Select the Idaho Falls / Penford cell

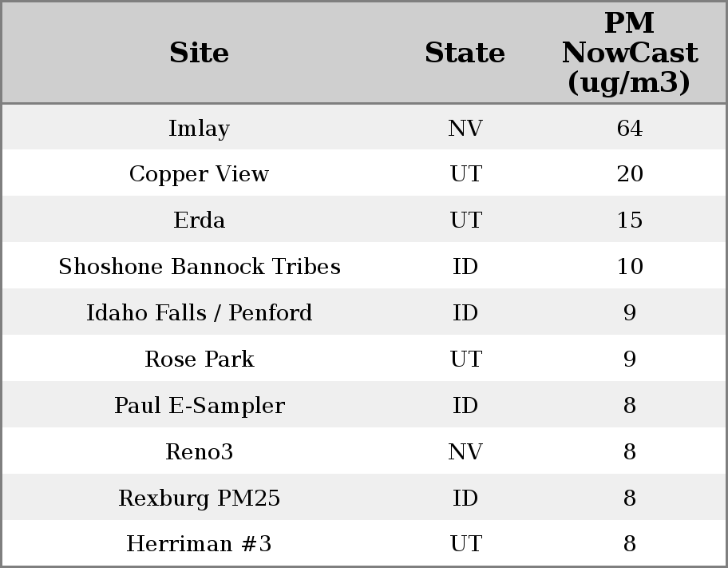(200, 313)
